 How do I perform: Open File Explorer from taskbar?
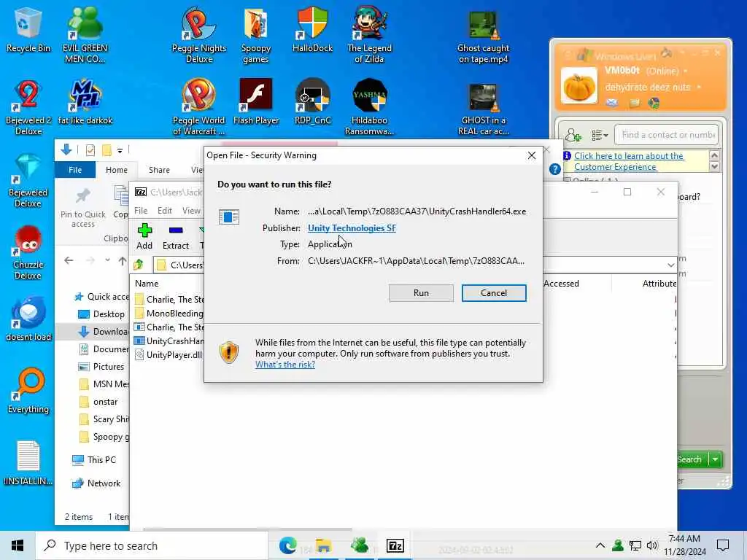coord(323,545)
